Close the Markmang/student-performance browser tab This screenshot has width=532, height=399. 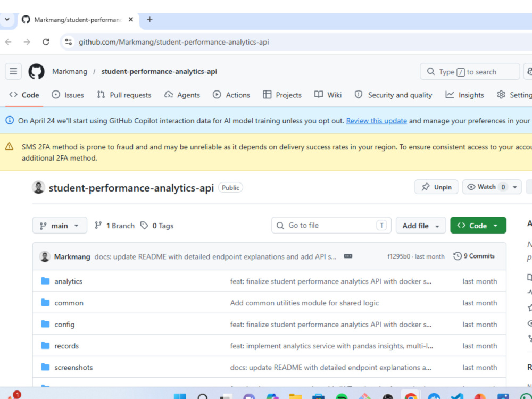click(131, 20)
